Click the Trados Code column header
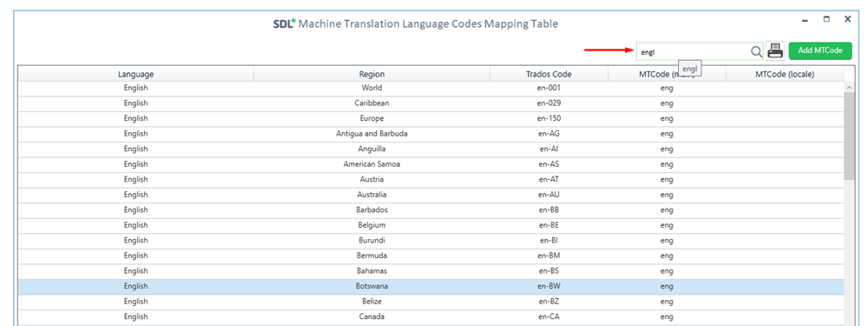This screenshot has width=868, height=326. click(549, 74)
